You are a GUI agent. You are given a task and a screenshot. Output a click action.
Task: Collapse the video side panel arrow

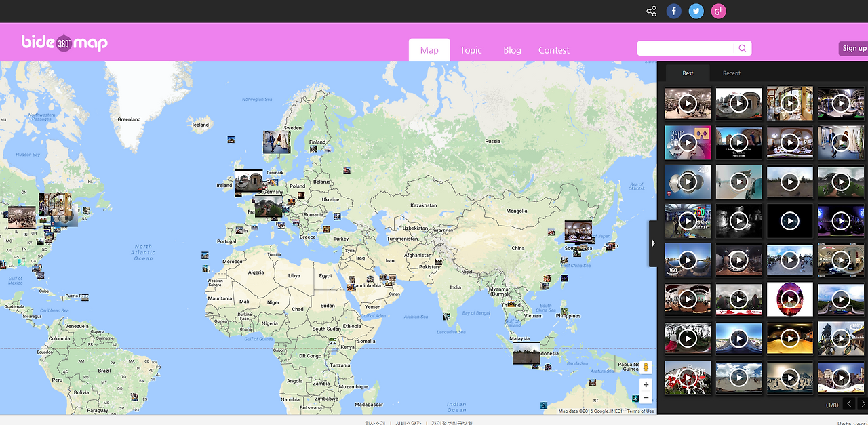[653, 243]
